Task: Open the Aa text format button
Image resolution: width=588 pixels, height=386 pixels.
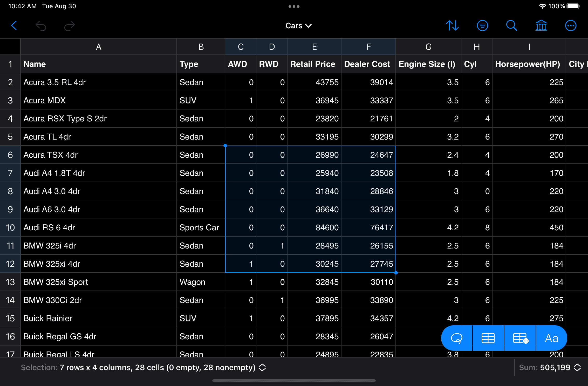Action: [x=552, y=338]
